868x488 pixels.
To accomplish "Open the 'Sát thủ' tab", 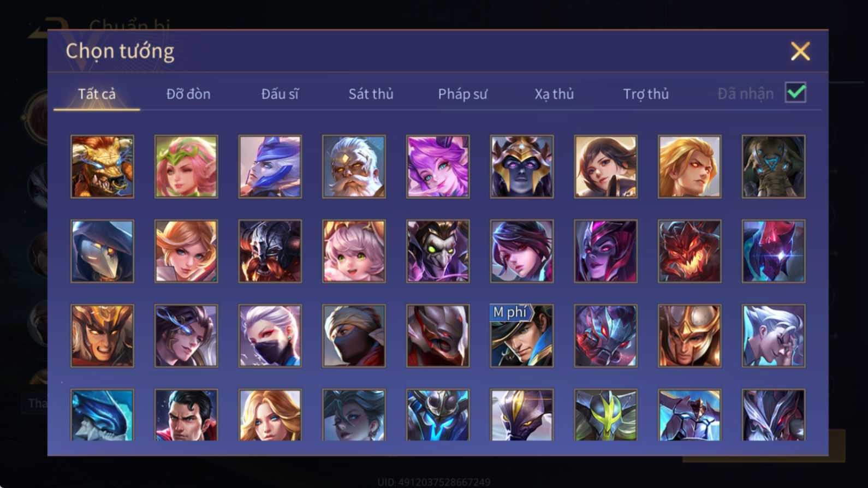I will 371,94.
